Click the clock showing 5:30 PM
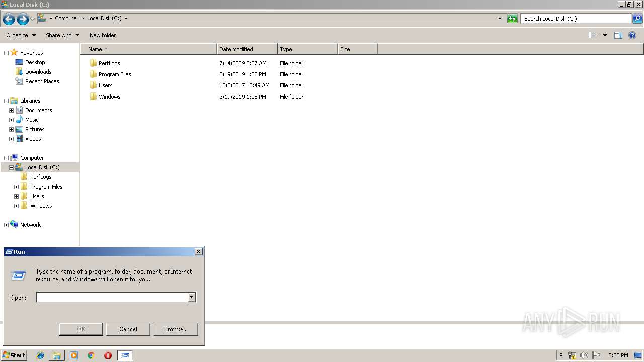644x362 pixels. pos(618,355)
